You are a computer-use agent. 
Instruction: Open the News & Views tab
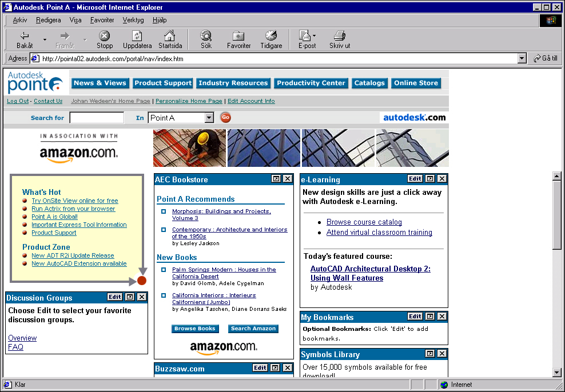click(100, 83)
